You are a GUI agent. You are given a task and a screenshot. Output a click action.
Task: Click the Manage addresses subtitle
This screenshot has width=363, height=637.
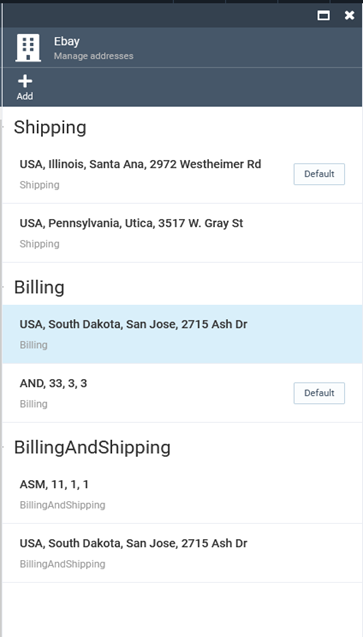[x=93, y=56]
